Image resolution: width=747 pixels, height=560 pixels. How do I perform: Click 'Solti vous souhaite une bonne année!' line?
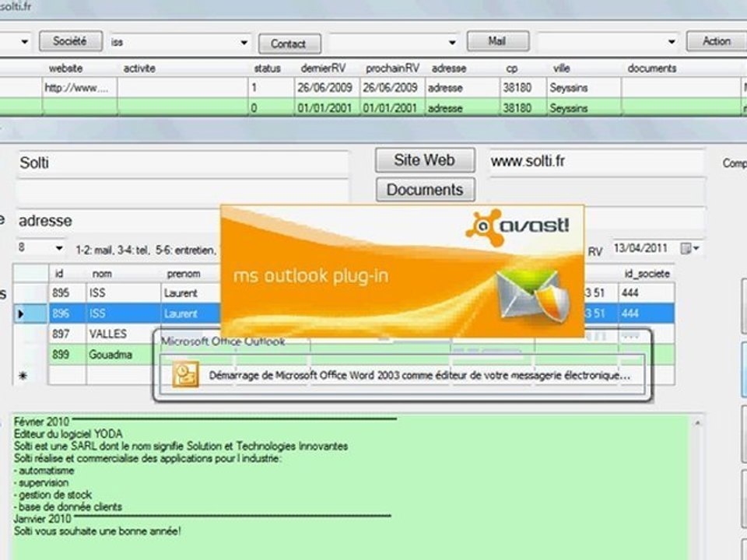[x=97, y=531]
